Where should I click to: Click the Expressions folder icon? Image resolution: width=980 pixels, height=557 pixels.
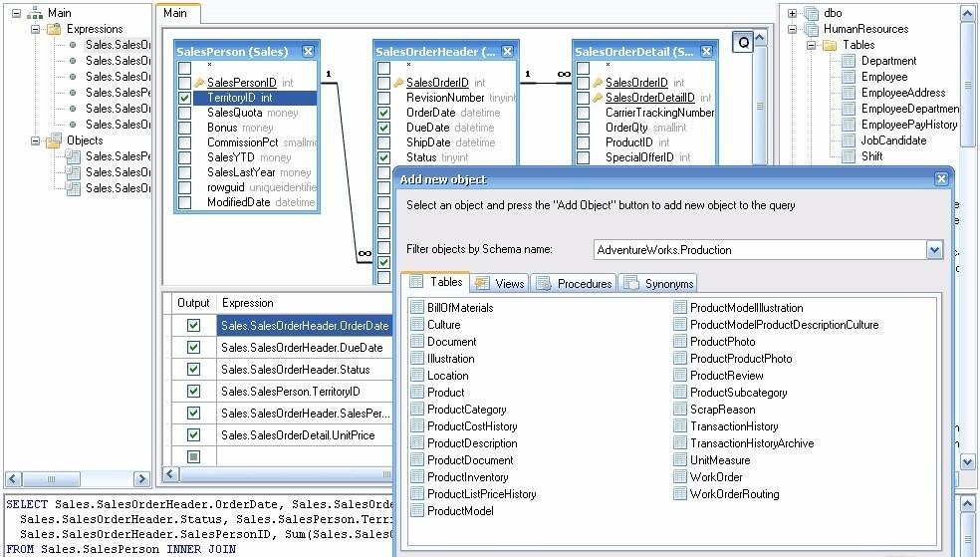[55, 29]
